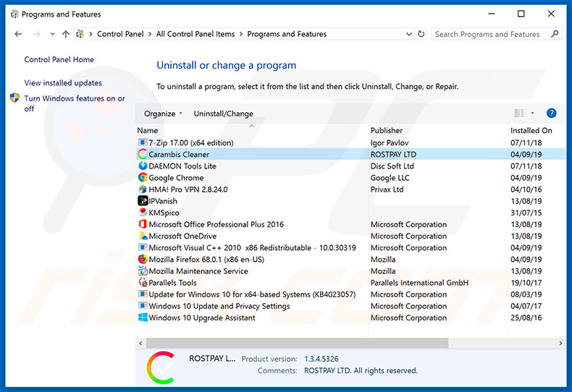
Task: Open the Help question mark button
Action: 551,114
